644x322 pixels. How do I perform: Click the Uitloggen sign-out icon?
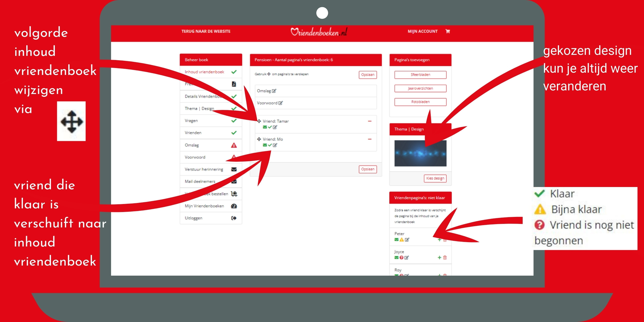pyautogui.click(x=234, y=218)
